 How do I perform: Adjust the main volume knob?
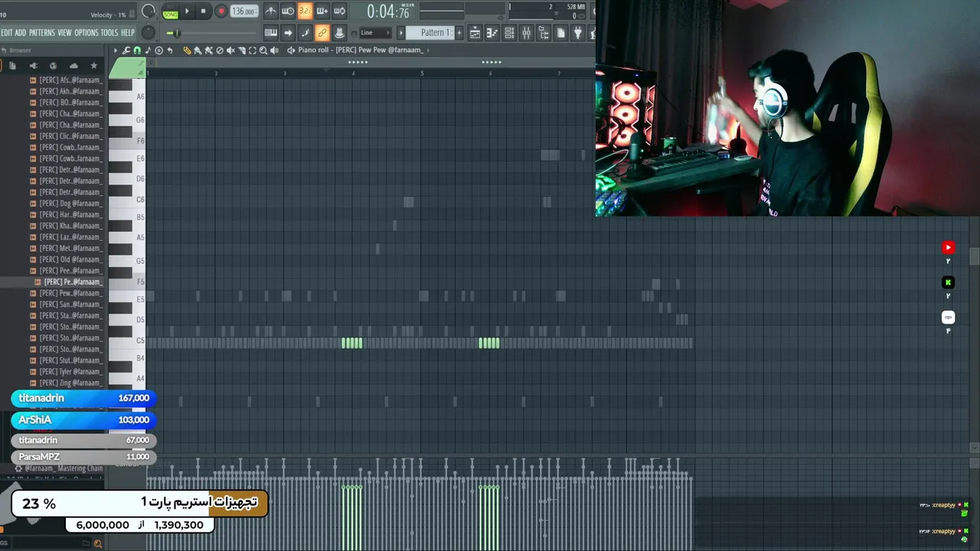pyautogui.click(x=148, y=11)
